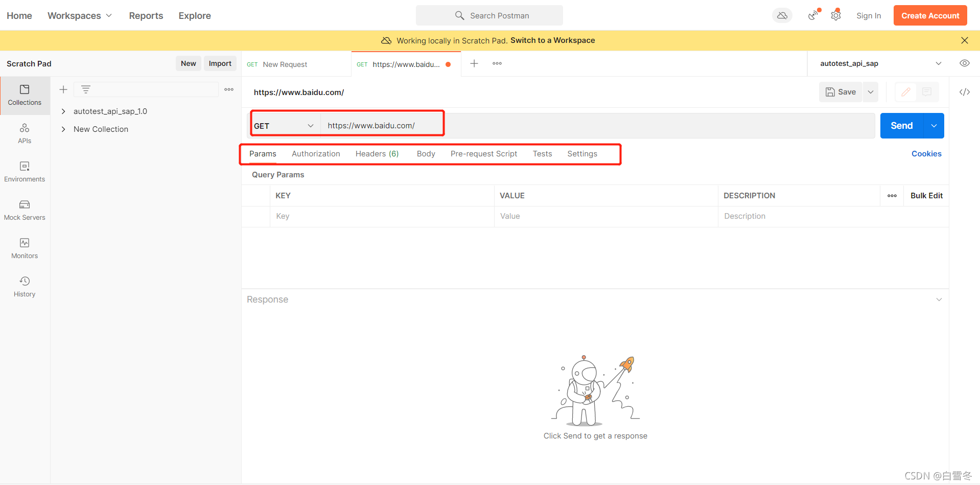Open the code snippet panel icon

pos(965,92)
